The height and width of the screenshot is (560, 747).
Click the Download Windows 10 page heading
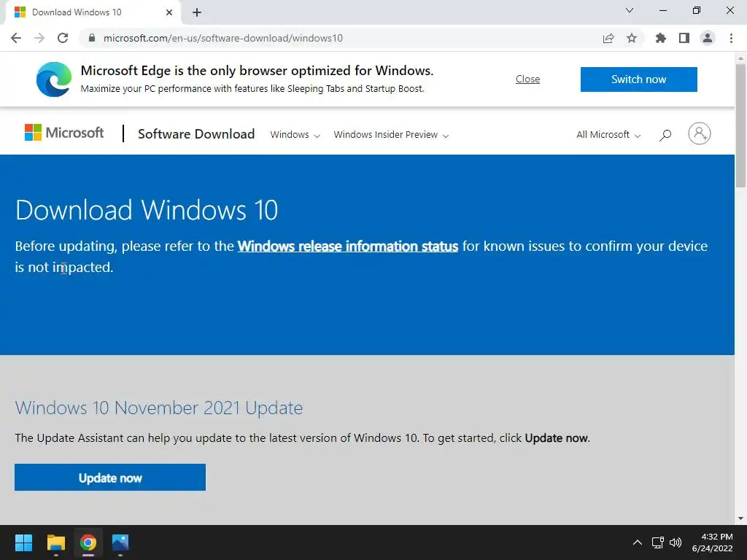point(147,210)
